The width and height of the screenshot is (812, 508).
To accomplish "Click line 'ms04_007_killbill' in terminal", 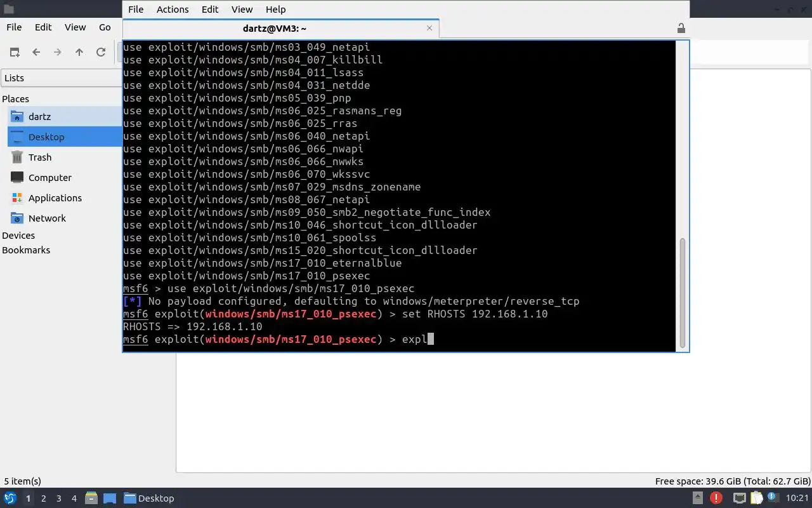I will (x=252, y=60).
